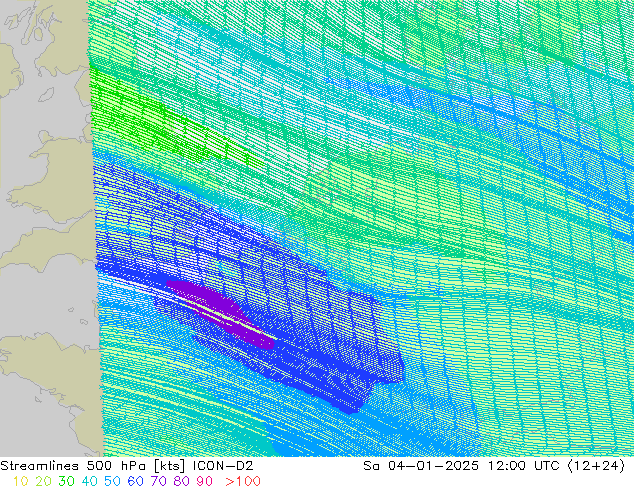Click the '12:00 UTC' time text

(523, 466)
